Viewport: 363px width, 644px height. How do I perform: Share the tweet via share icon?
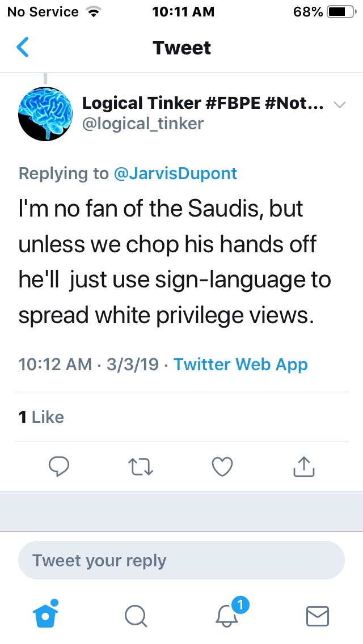click(303, 467)
